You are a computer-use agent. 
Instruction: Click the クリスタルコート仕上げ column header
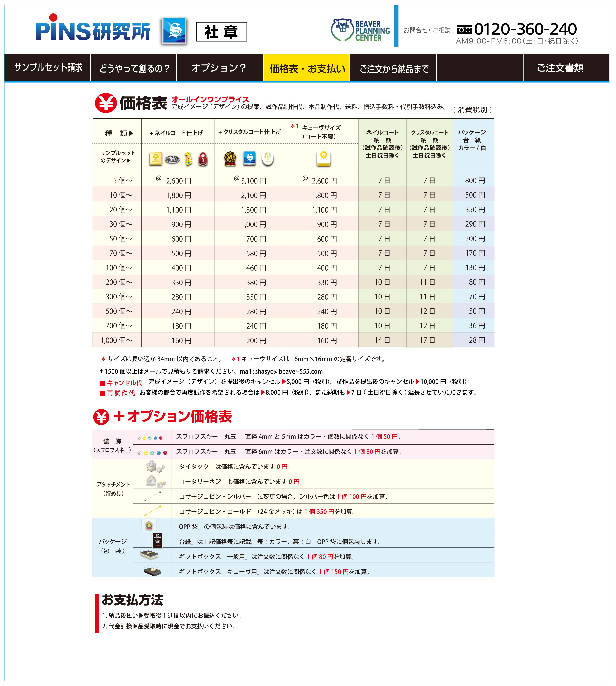[250, 132]
